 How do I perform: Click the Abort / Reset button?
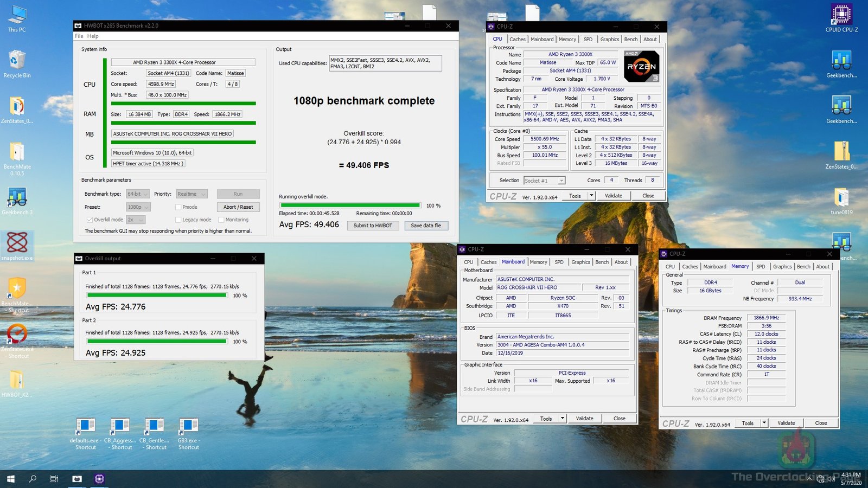pyautogui.click(x=238, y=207)
